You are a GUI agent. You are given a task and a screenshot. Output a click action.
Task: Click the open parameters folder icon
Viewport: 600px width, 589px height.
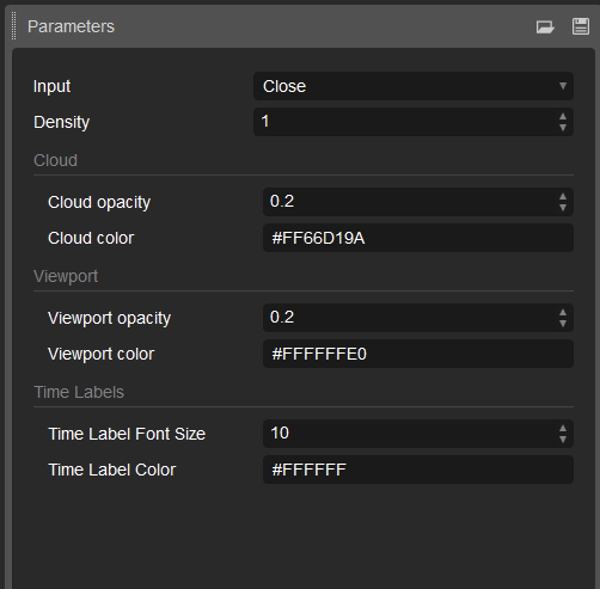click(x=545, y=27)
